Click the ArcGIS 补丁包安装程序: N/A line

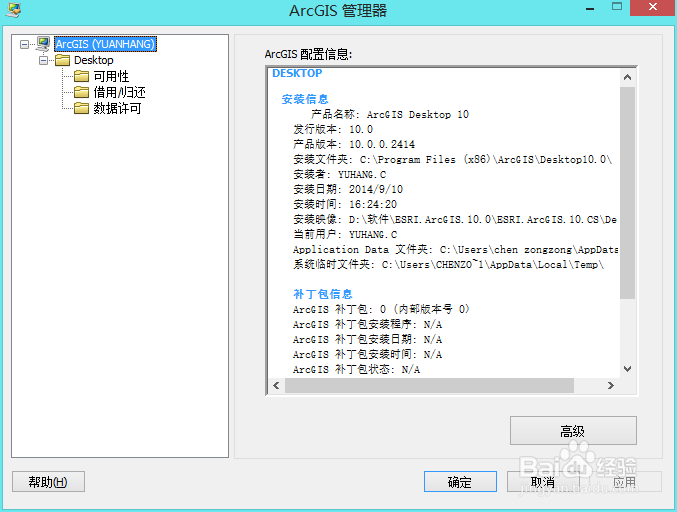(x=367, y=325)
